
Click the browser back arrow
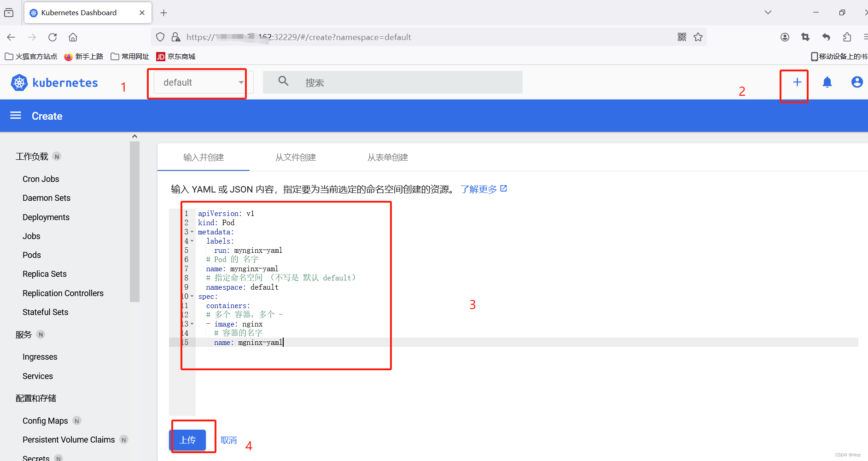click(12, 37)
